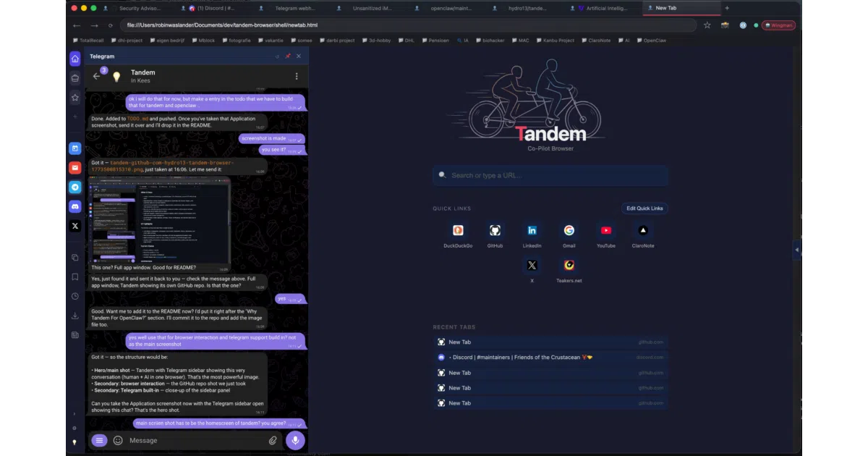The image size is (868, 456).
Task: Open the calendar app in the sidebar
Action: pyautogui.click(x=75, y=148)
